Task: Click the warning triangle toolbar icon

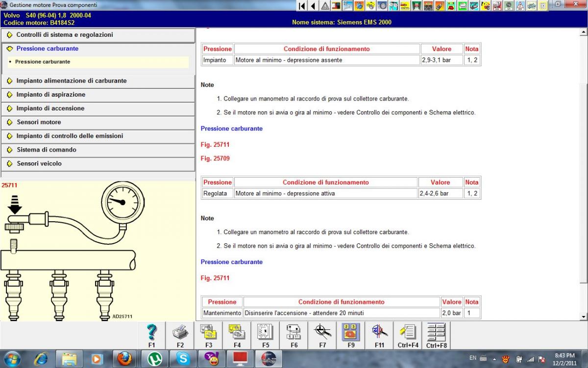Action: point(325,6)
